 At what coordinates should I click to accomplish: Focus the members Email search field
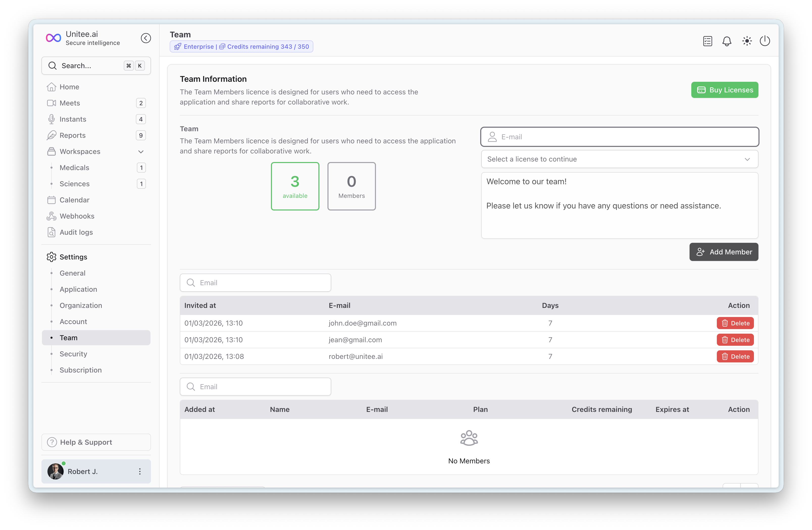pyautogui.click(x=255, y=386)
